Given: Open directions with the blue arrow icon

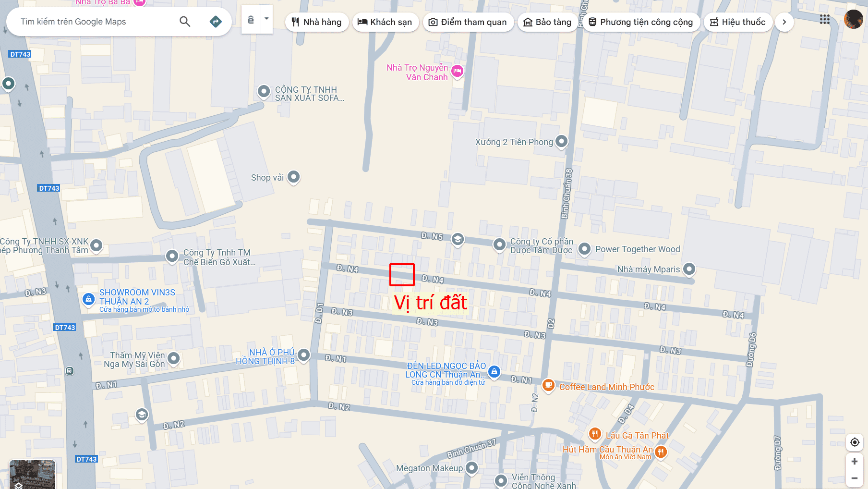Looking at the screenshot, I should 216,22.
